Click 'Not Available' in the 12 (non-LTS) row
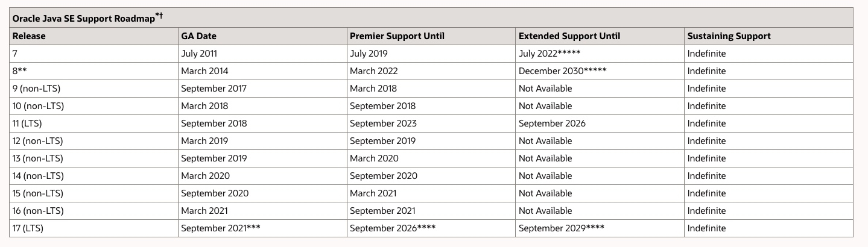868x247 pixels. [545, 141]
